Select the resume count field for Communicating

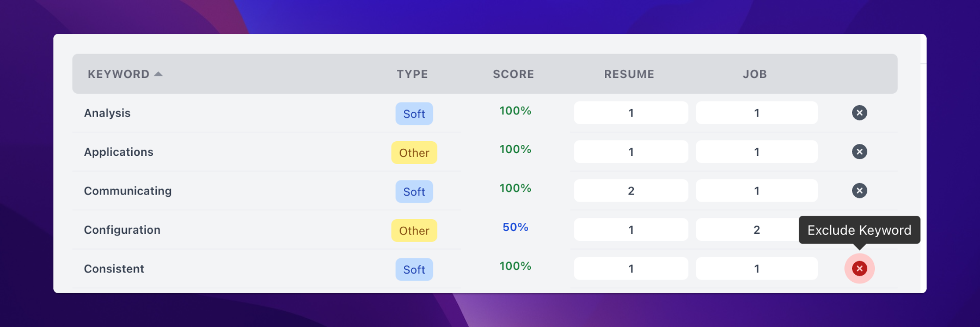point(630,191)
